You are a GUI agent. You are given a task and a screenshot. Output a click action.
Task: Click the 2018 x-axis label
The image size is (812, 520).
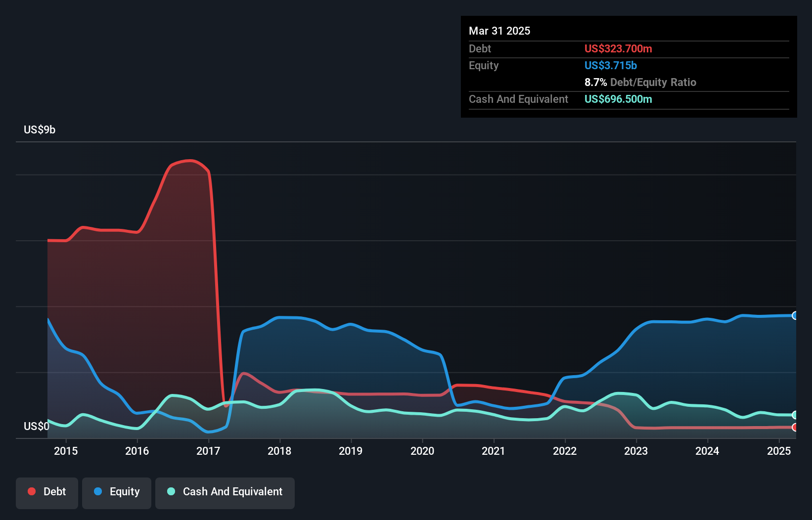point(279,451)
